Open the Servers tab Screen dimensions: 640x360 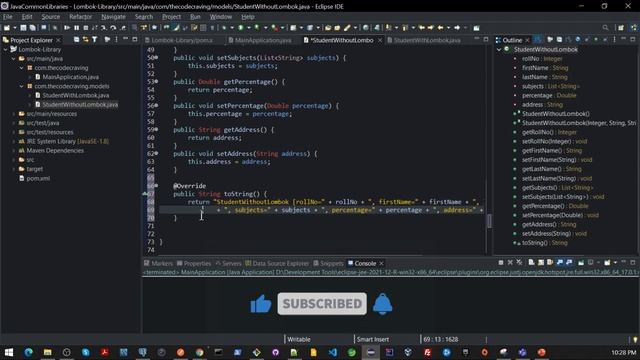pos(228,263)
